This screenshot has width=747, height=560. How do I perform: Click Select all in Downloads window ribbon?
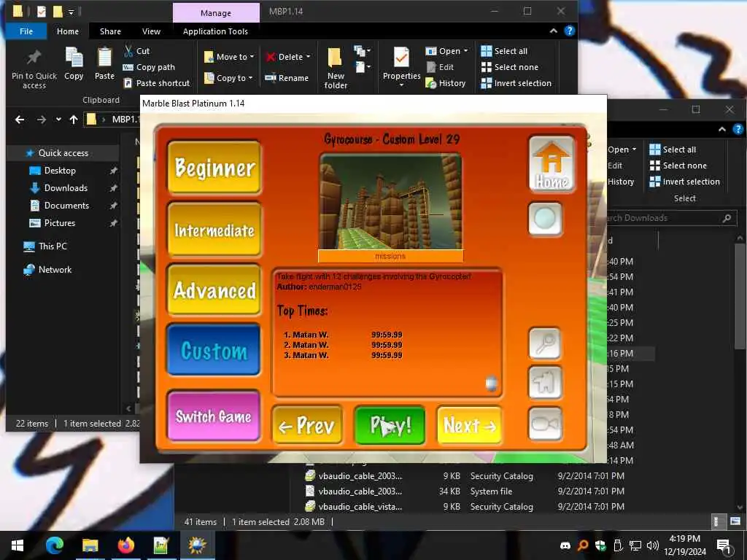coord(673,149)
